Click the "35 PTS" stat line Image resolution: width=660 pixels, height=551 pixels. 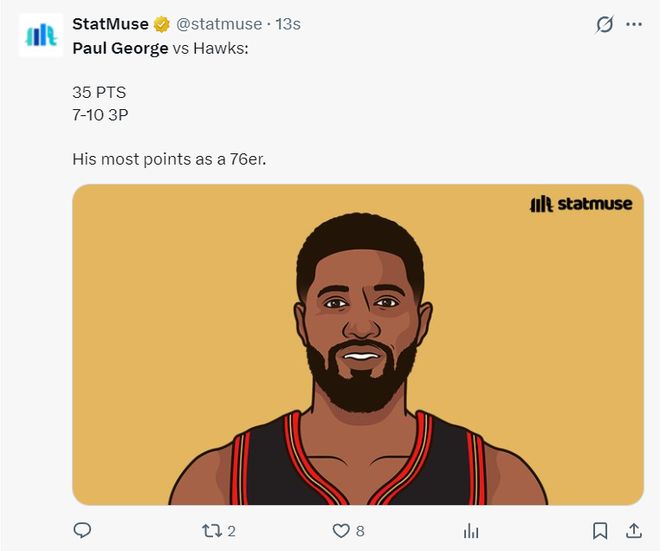[x=99, y=92]
